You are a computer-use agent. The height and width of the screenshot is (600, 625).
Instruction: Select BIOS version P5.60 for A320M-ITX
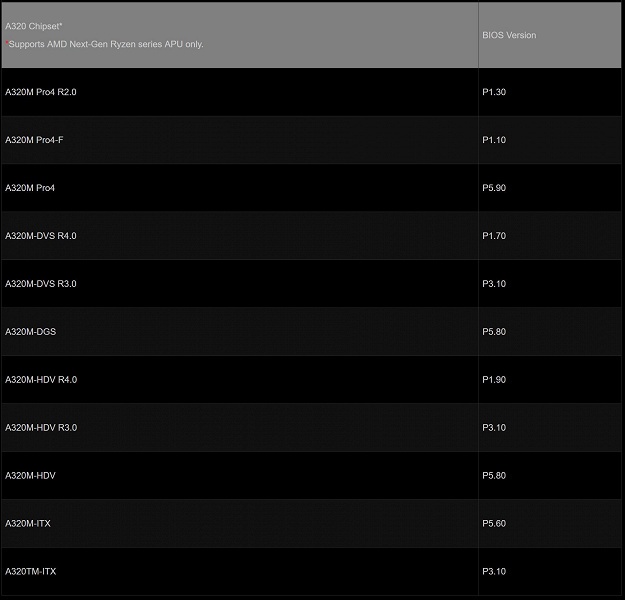click(494, 524)
